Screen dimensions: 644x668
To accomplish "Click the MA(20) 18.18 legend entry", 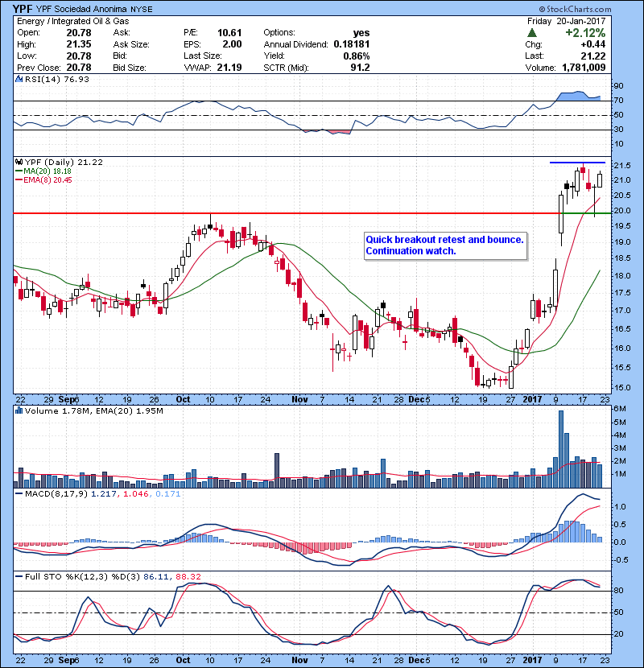I will click(x=43, y=171).
